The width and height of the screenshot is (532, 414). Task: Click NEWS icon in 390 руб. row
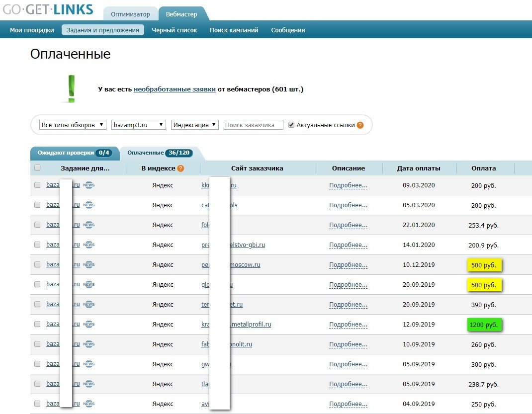(x=89, y=304)
